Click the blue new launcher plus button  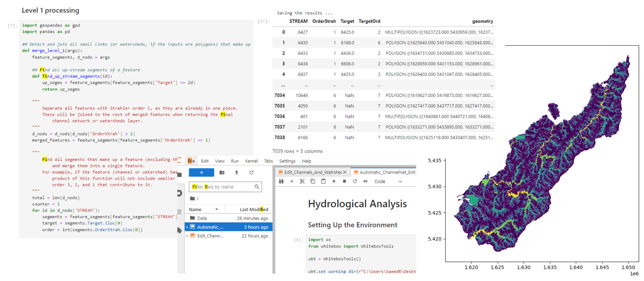(201, 172)
